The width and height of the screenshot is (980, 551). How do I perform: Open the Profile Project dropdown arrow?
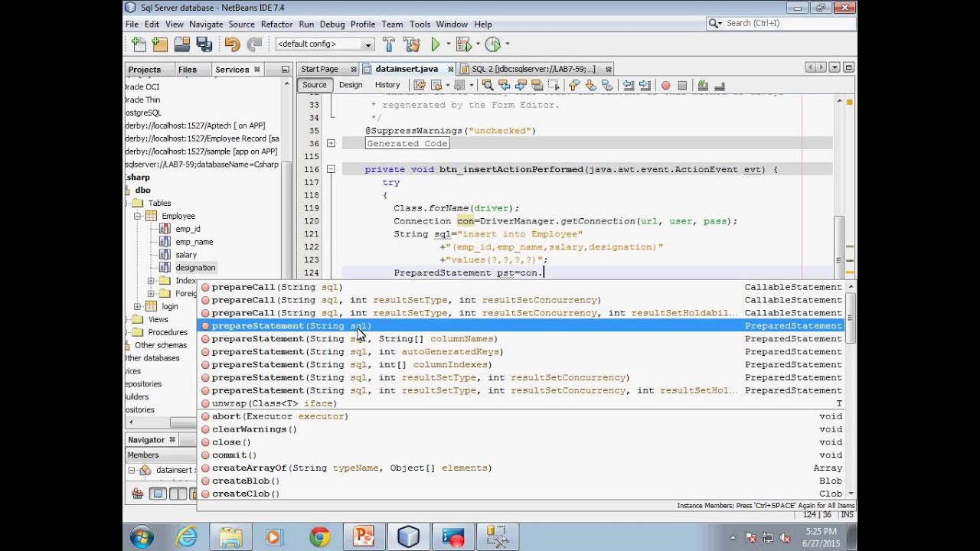click(x=507, y=44)
